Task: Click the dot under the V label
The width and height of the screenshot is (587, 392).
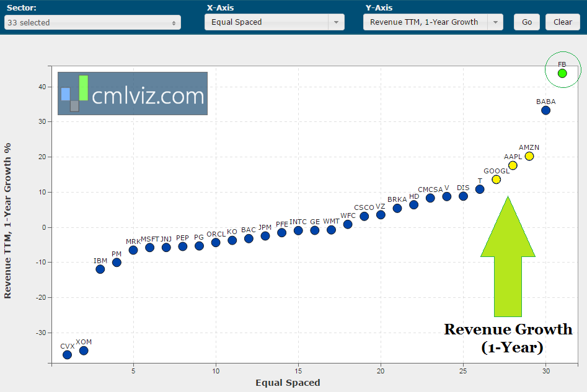Action: (x=447, y=196)
